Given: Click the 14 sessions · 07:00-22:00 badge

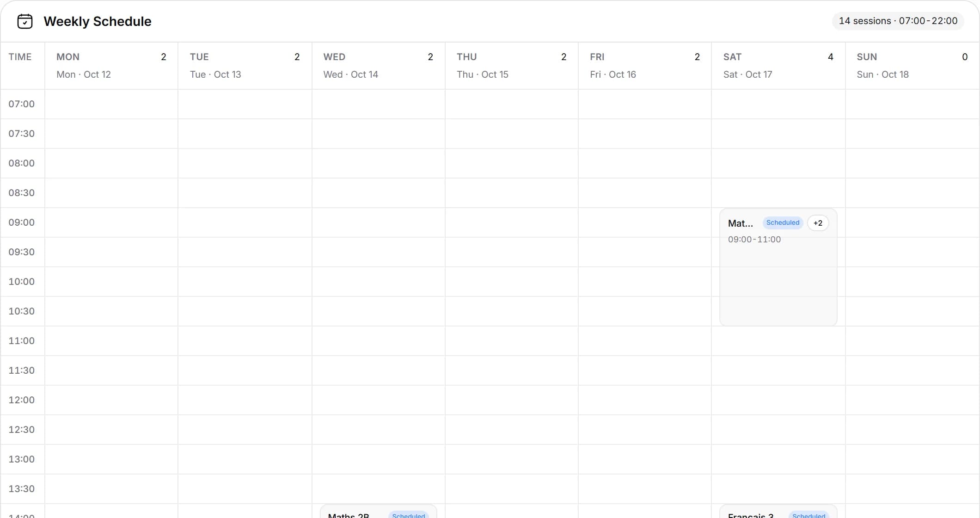Looking at the screenshot, I should click(x=898, y=21).
